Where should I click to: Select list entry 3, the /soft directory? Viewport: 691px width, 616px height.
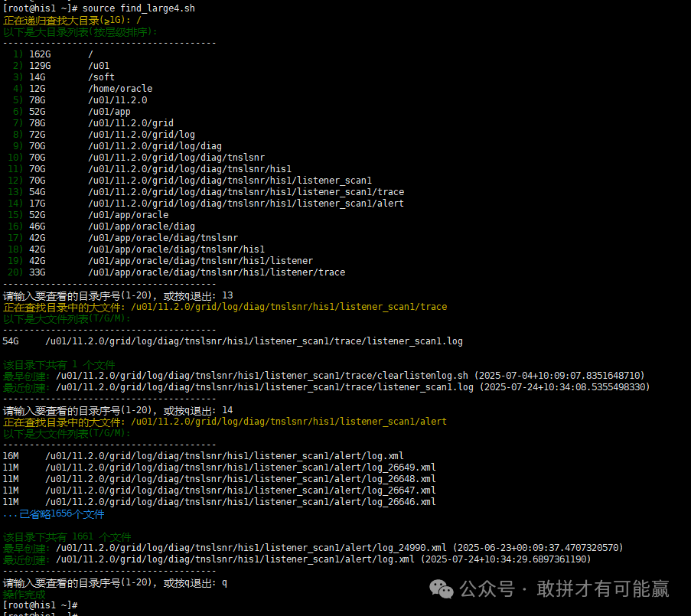click(101, 77)
